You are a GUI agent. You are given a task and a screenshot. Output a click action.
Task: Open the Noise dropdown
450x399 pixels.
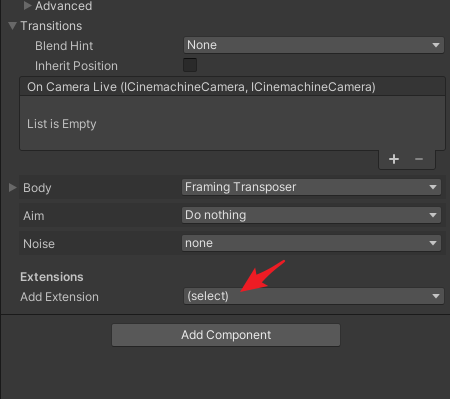pyautogui.click(x=311, y=243)
